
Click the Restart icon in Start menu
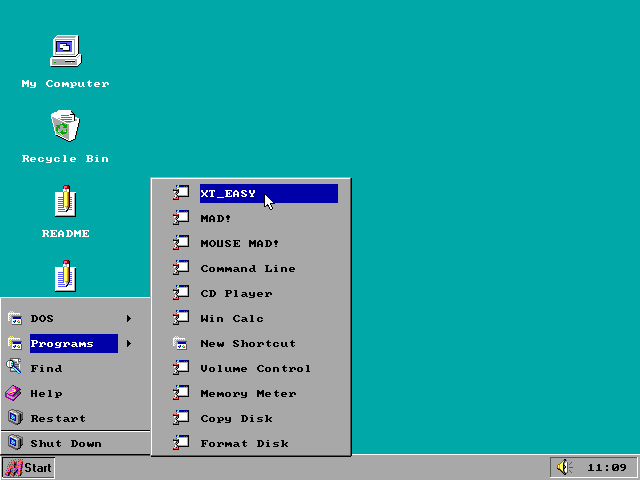[15, 418]
